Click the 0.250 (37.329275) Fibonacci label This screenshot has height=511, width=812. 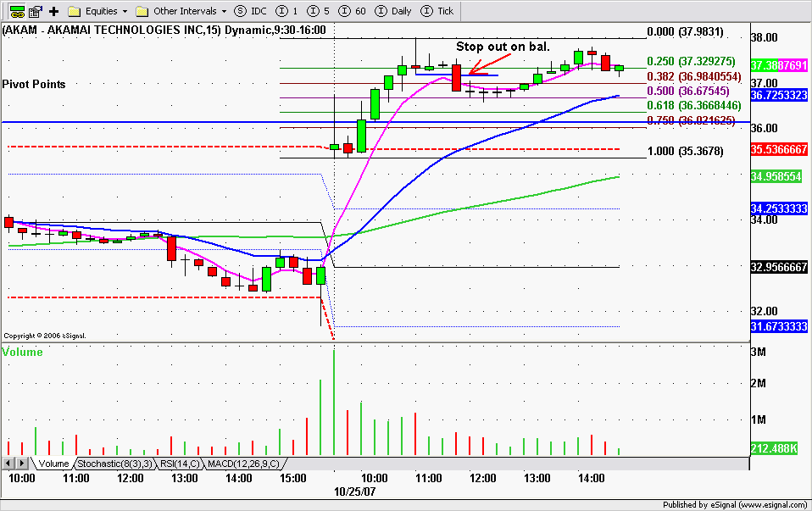pos(691,61)
